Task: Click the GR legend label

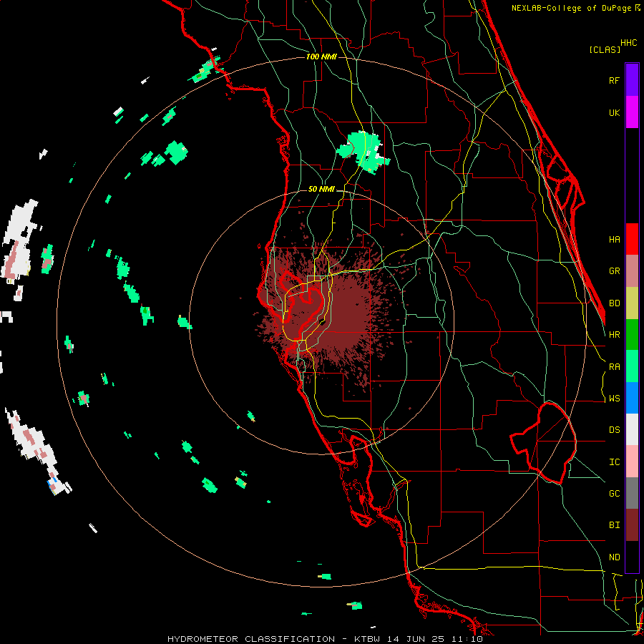Action: (x=614, y=271)
